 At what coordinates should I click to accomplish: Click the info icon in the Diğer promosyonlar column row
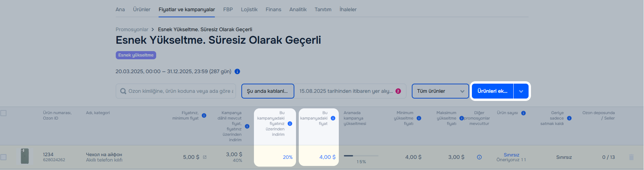pyautogui.click(x=479, y=157)
